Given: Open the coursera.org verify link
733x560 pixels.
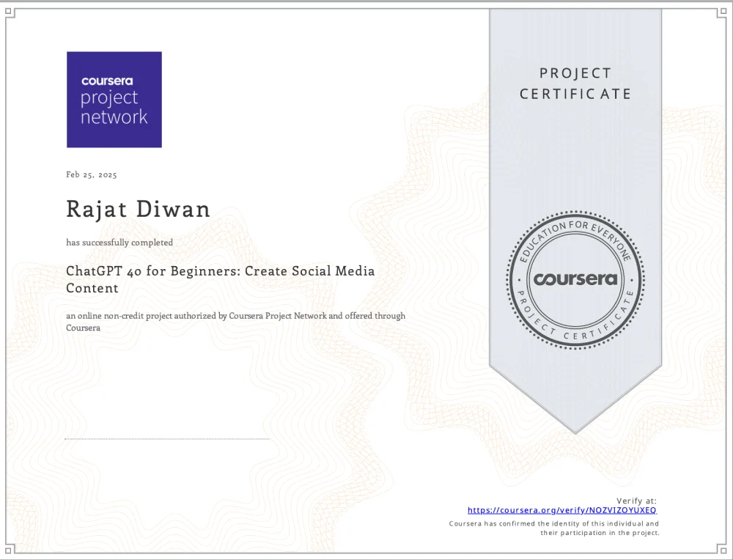Looking at the screenshot, I should [x=562, y=509].
